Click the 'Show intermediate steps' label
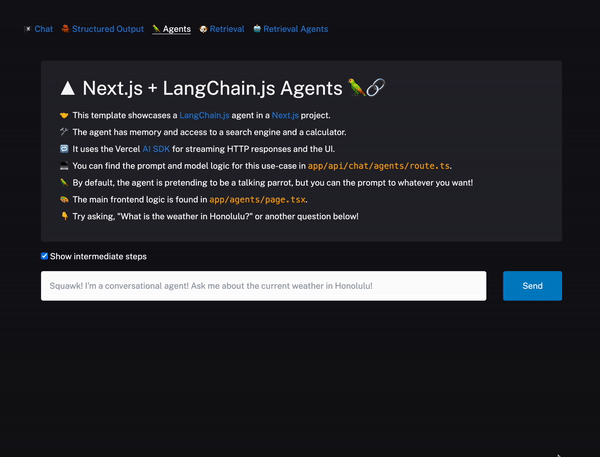This screenshot has height=457, width=600. [98, 256]
